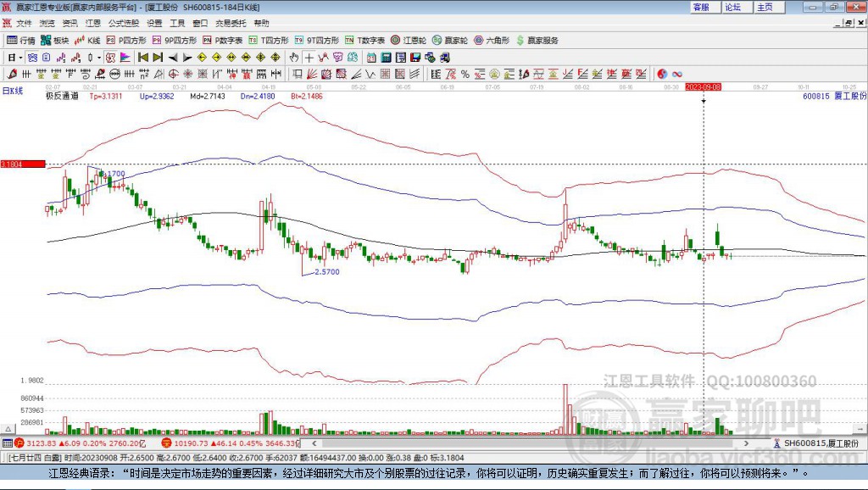
Task: Click horizontal scrollbar left arrow
Action: [x=314, y=443]
